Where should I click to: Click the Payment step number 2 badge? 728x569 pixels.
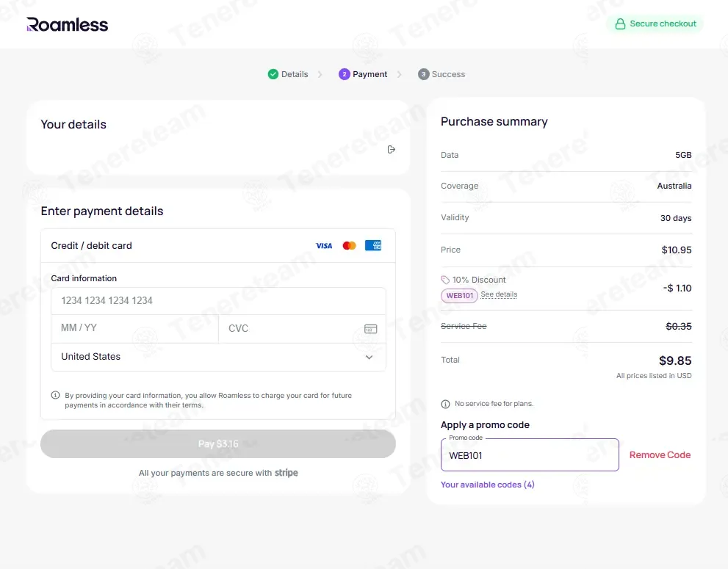344,74
